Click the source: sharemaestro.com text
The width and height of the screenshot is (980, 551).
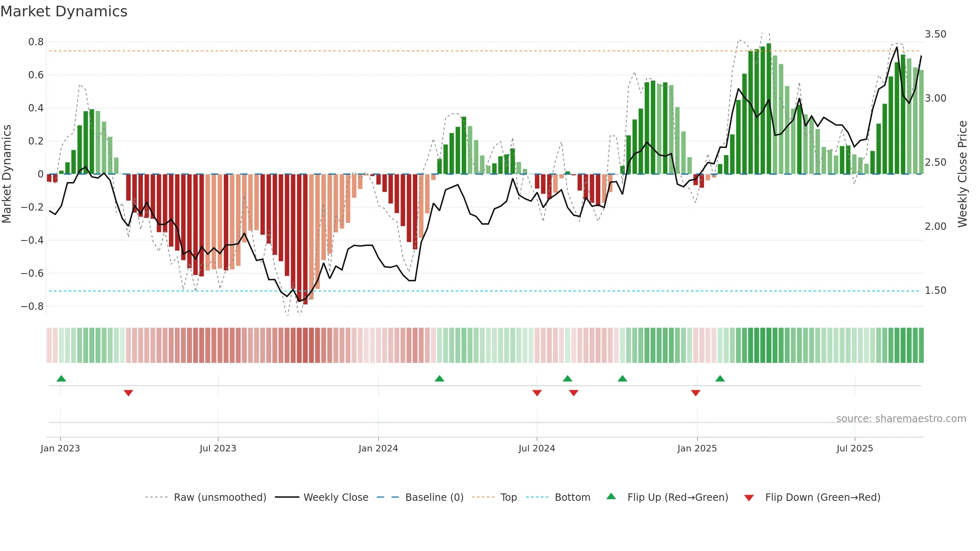point(901,419)
